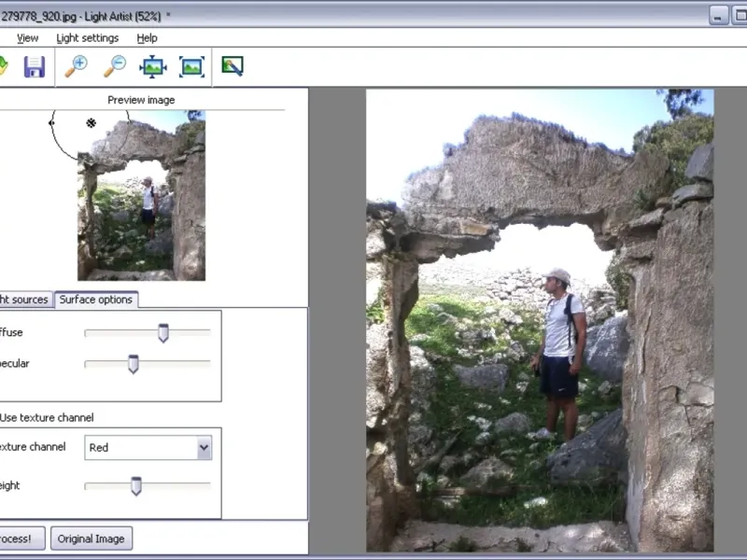Open the View menu
The image size is (747, 560).
tap(28, 38)
